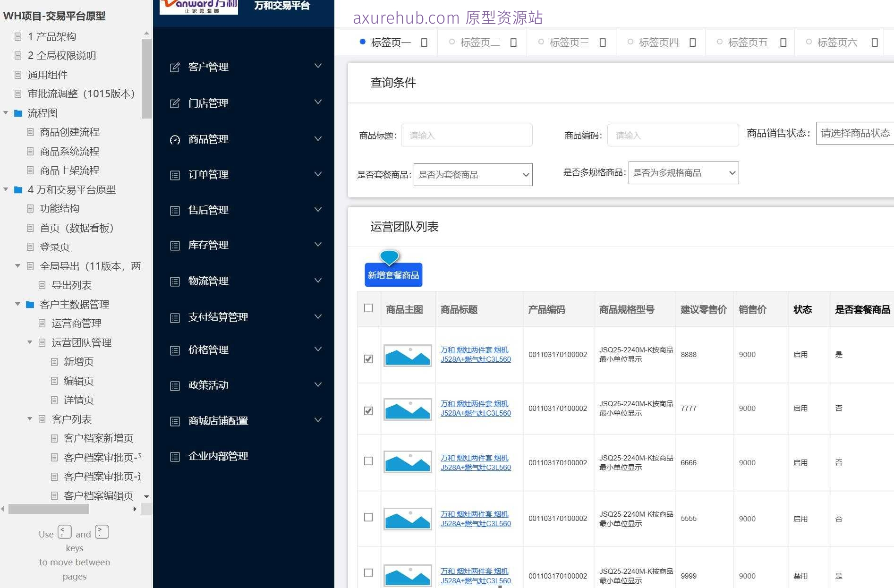Open the 万和 烟灶两件套 product link
Viewport: 894px width, 588px height.
(474, 354)
